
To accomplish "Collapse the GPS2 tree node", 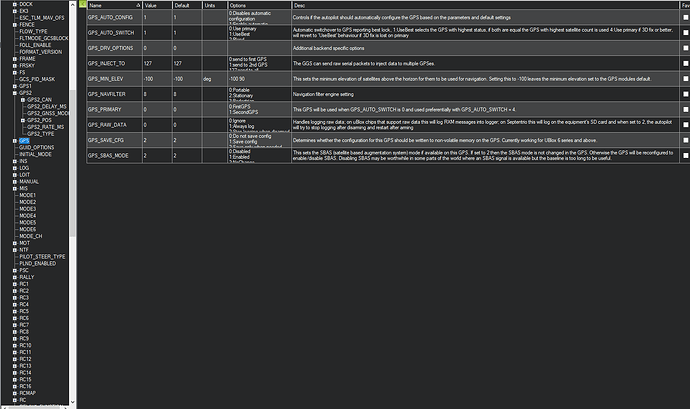I will pos(15,93).
